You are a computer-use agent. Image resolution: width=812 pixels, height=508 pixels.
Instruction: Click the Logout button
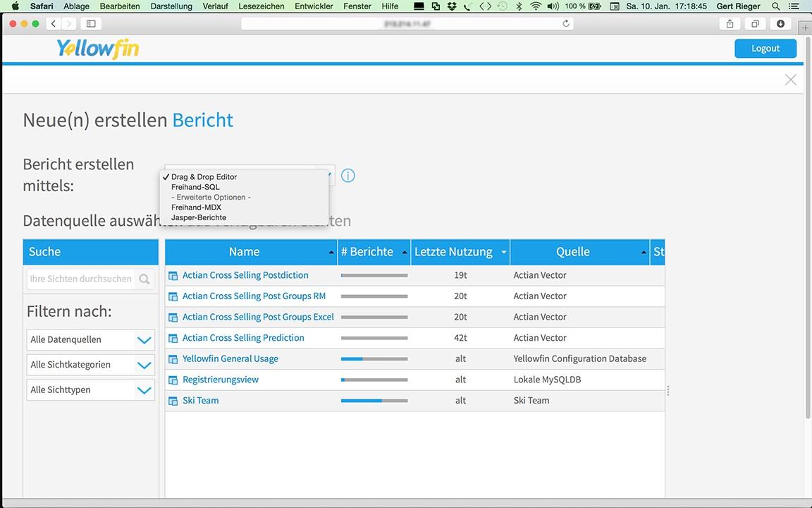765,48
